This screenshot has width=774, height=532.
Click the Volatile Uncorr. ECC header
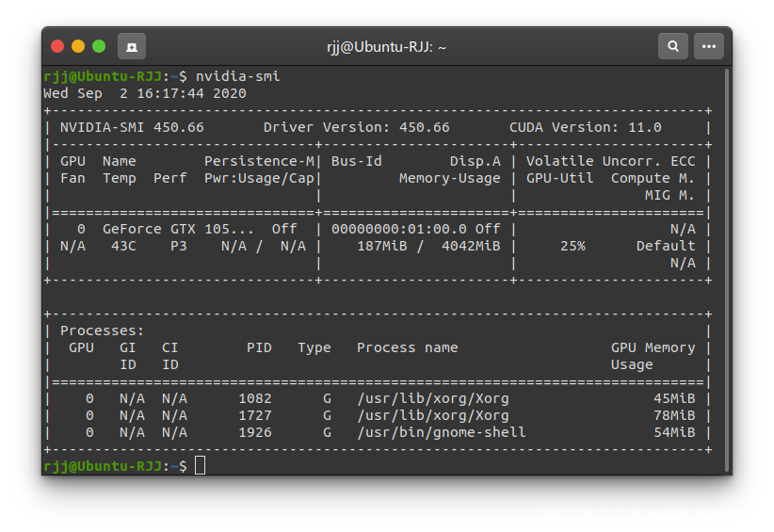click(x=610, y=161)
